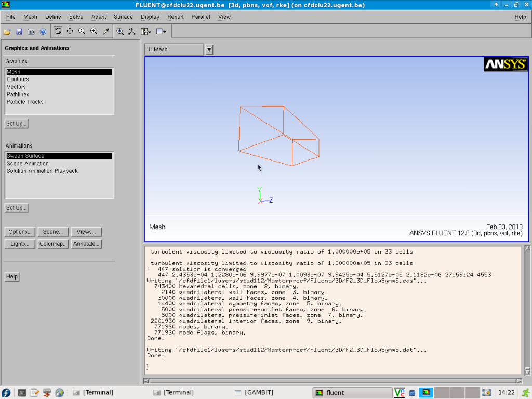
Task: Click the fluent taskbar button
Action: click(352, 393)
